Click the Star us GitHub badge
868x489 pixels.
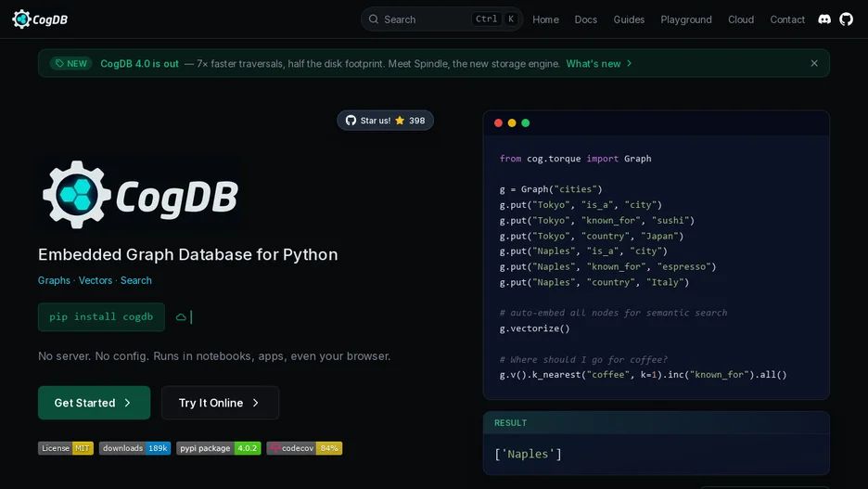[x=385, y=121]
